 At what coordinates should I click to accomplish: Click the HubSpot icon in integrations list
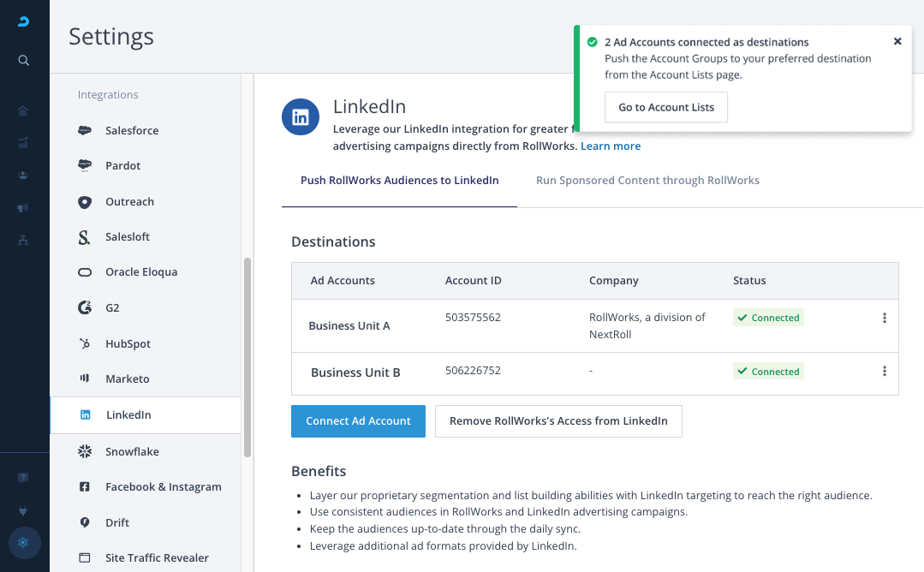(85, 344)
